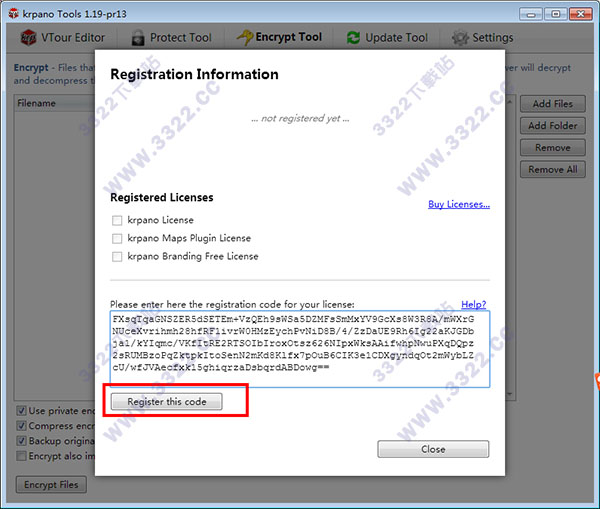Click the Settings gear icon

click(460, 38)
